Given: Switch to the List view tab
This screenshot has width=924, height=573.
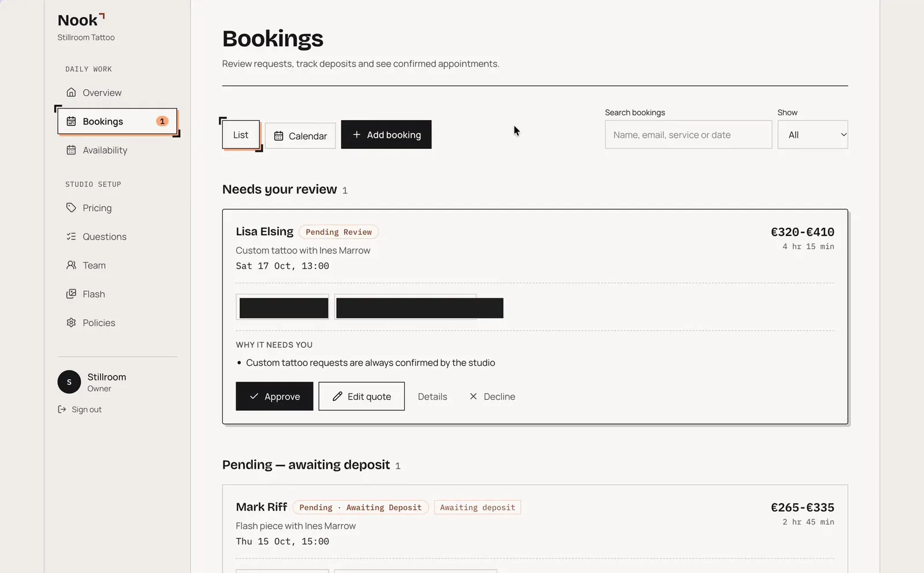Looking at the screenshot, I should 241,135.
